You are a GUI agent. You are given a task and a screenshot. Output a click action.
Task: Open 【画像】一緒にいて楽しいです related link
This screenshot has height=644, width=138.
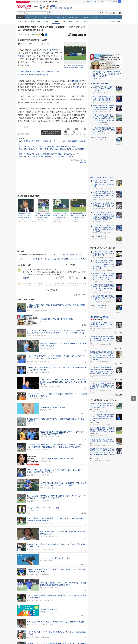tap(48, 154)
